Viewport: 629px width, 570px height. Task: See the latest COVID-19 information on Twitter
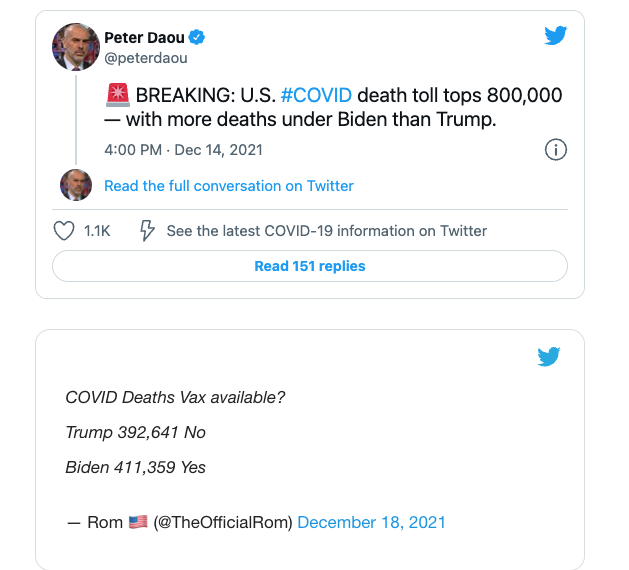pyautogui.click(x=327, y=231)
